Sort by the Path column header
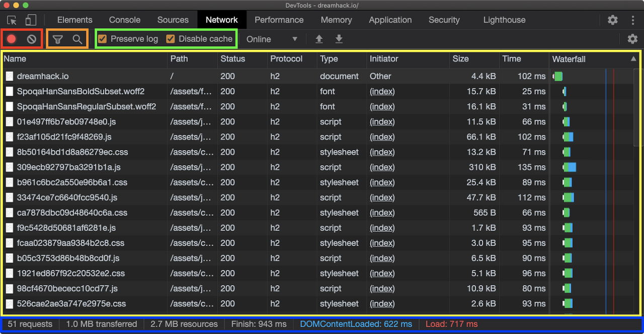This screenshot has height=334, width=644. [192, 59]
